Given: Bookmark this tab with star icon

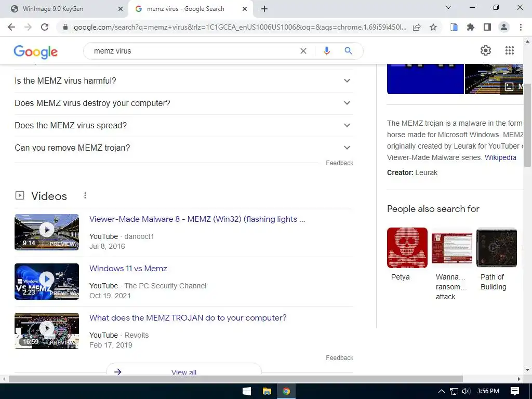Looking at the screenshot, I should coord(433,27).
